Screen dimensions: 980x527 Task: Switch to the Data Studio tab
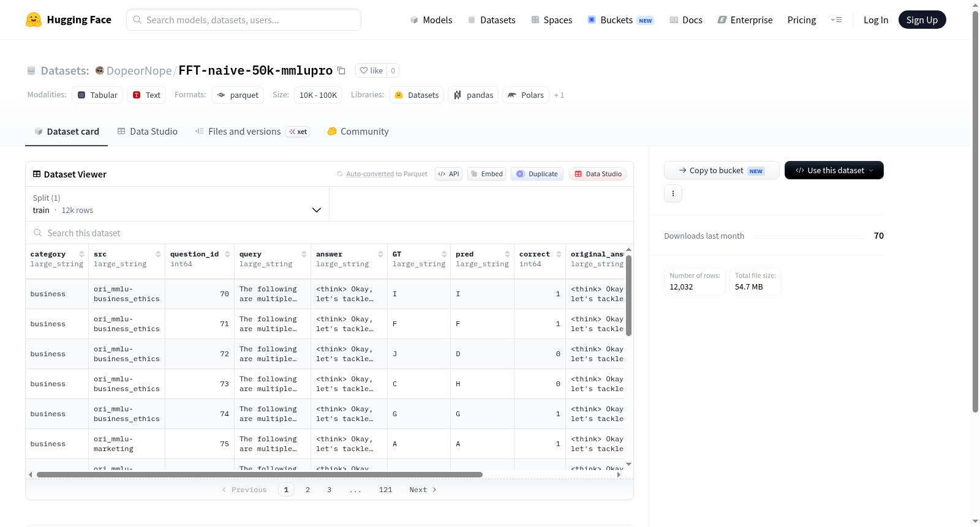(x=148, y=131)
